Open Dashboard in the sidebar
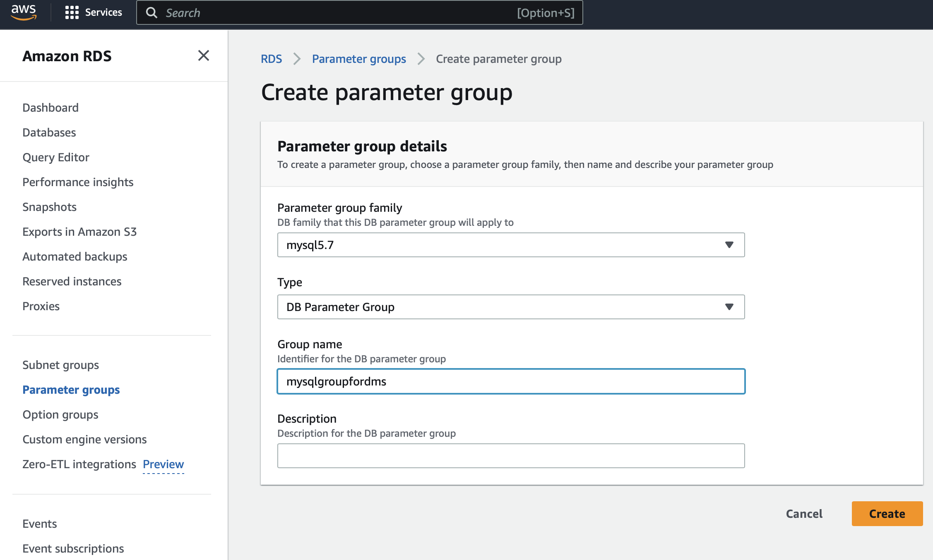 50,108
